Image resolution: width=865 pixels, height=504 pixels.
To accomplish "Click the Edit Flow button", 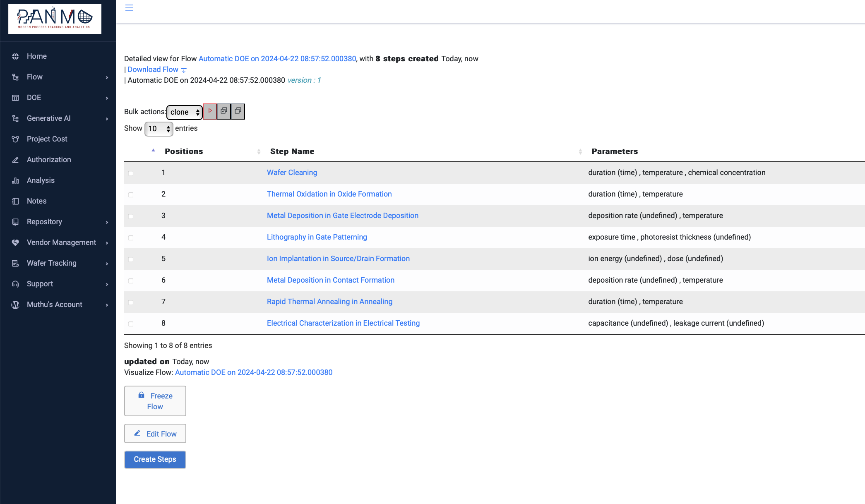I will [x=155, y=434].
